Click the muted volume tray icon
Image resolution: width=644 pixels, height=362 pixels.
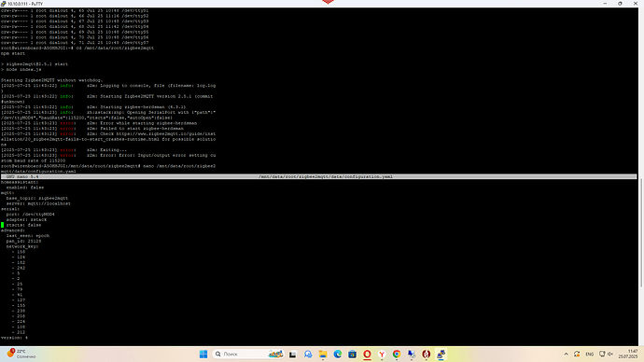click(610, 354)
